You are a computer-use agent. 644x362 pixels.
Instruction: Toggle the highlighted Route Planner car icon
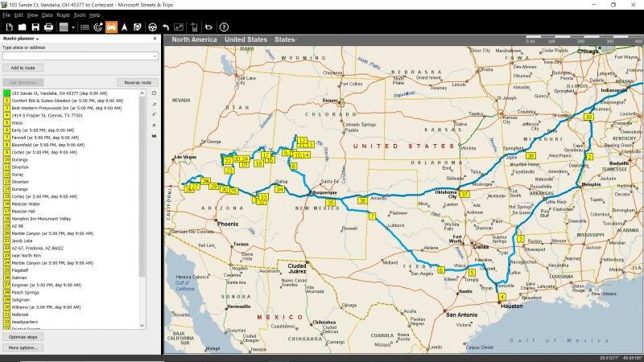coord(111,27)
